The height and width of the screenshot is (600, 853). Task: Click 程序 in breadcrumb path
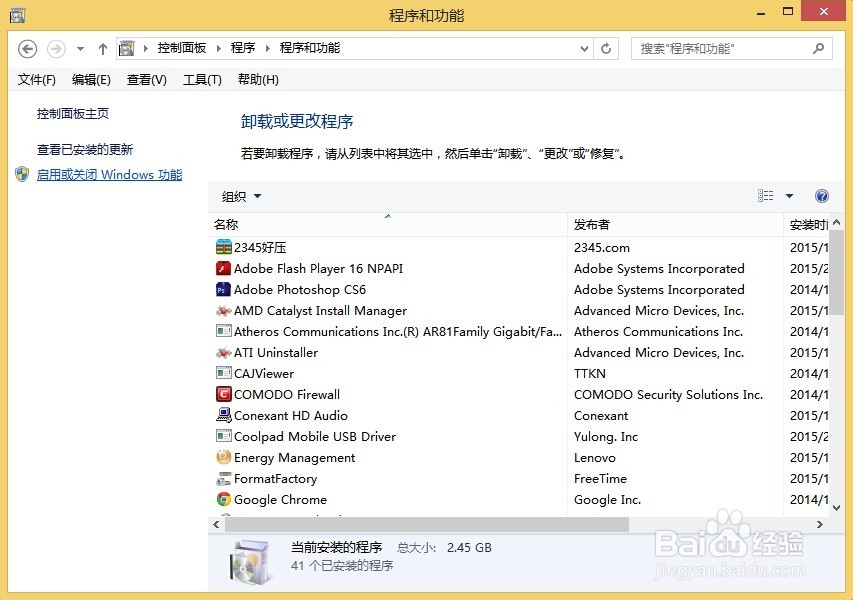[243, 48]
